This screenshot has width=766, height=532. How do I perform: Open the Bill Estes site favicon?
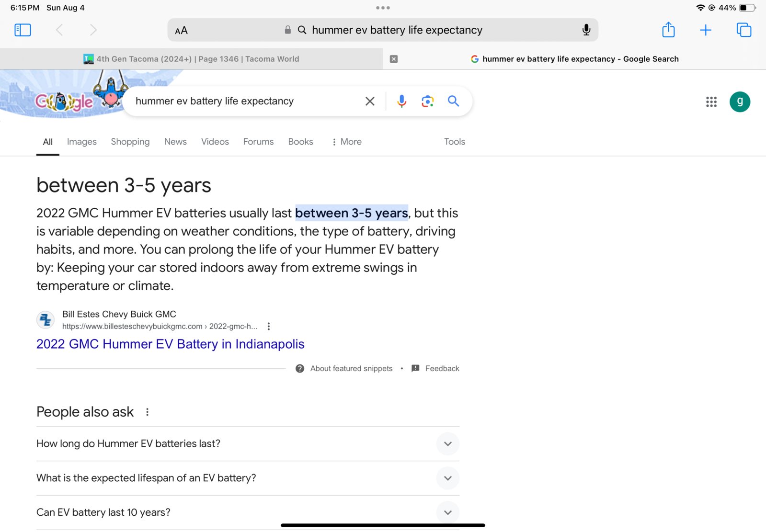pyautogui.click(x=46, y=319)
